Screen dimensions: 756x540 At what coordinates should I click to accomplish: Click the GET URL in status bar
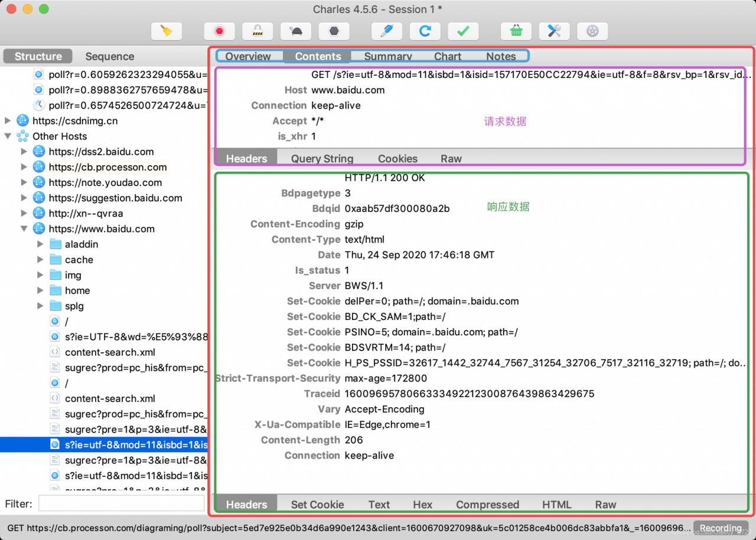tap(348, 528)
